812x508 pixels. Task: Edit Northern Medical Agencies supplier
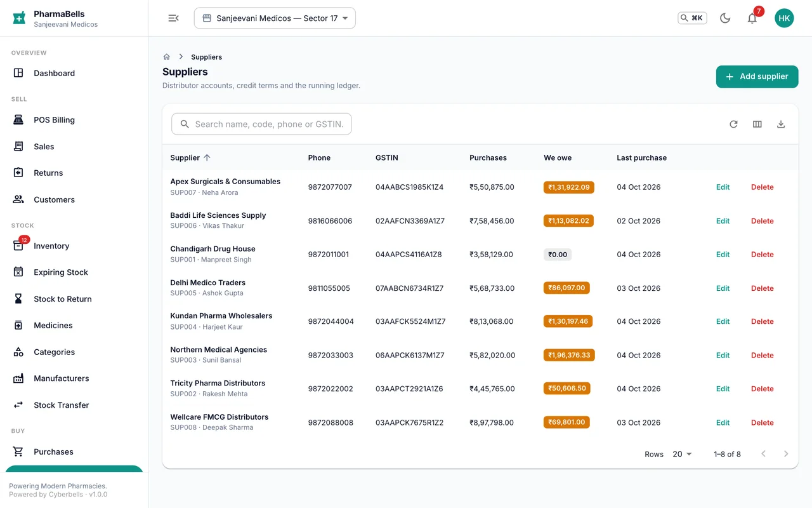coord(723,356)
